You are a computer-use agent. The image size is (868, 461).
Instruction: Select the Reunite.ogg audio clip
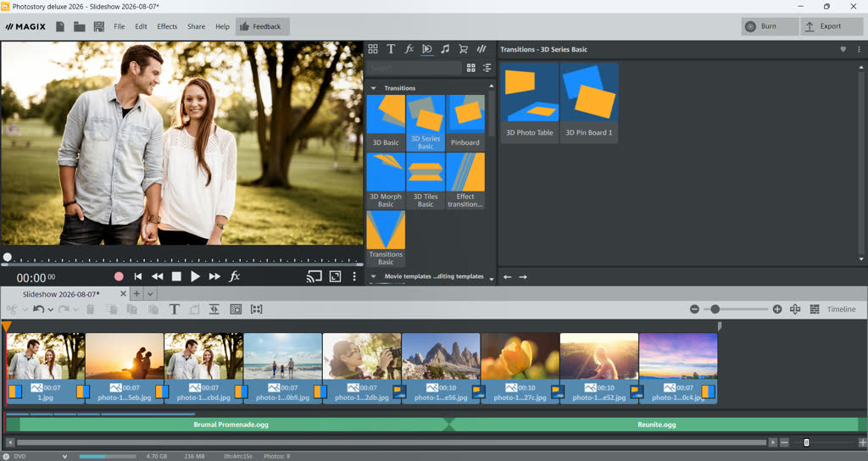pos(657,425)
